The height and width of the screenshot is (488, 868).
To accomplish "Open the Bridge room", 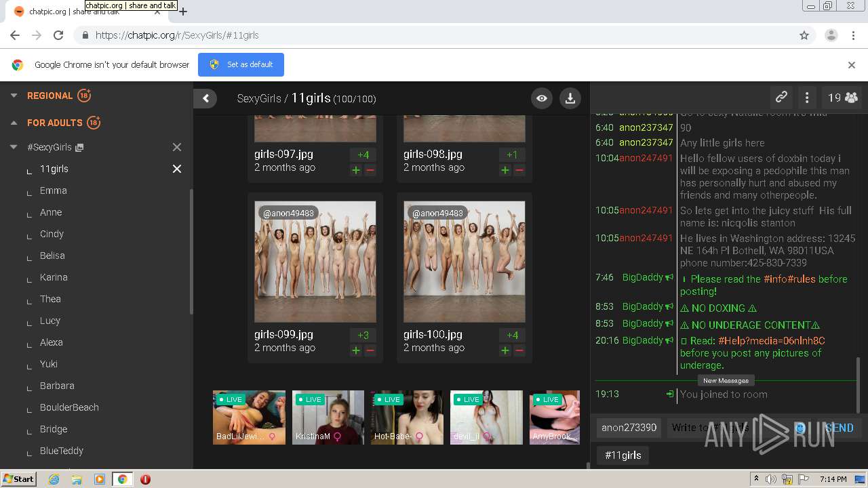I will [x=54, y=429].
